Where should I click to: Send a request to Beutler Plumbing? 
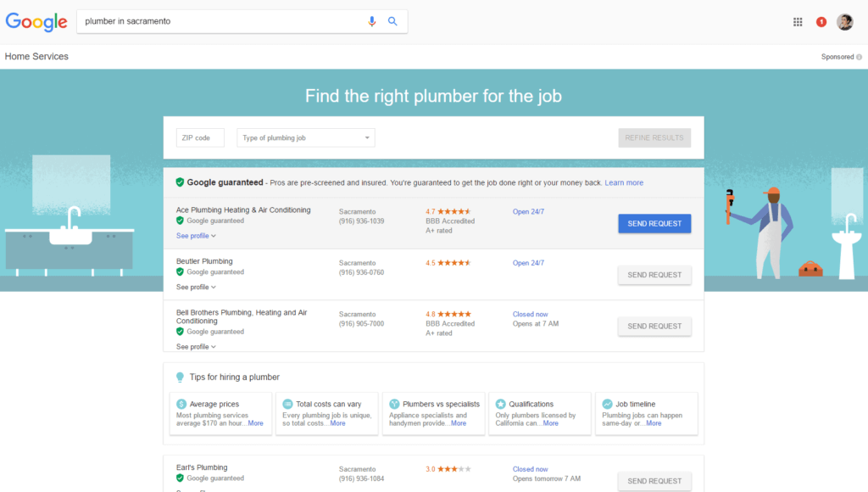654,275
